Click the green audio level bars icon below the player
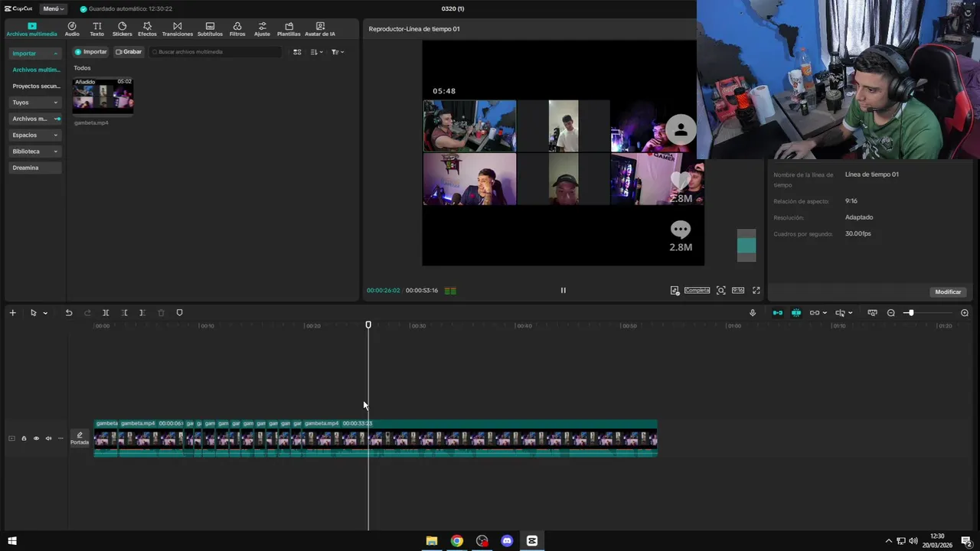980x551 pixels. click(x=450, y=291)
